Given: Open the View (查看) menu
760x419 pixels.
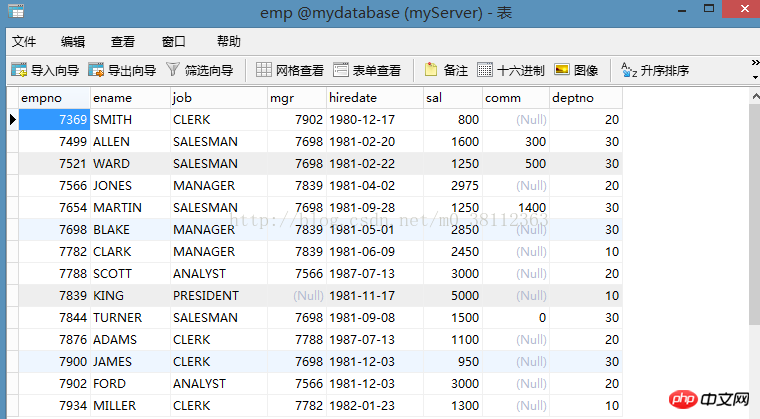Looking at the screenshot, I should click(x=123, y=42).
